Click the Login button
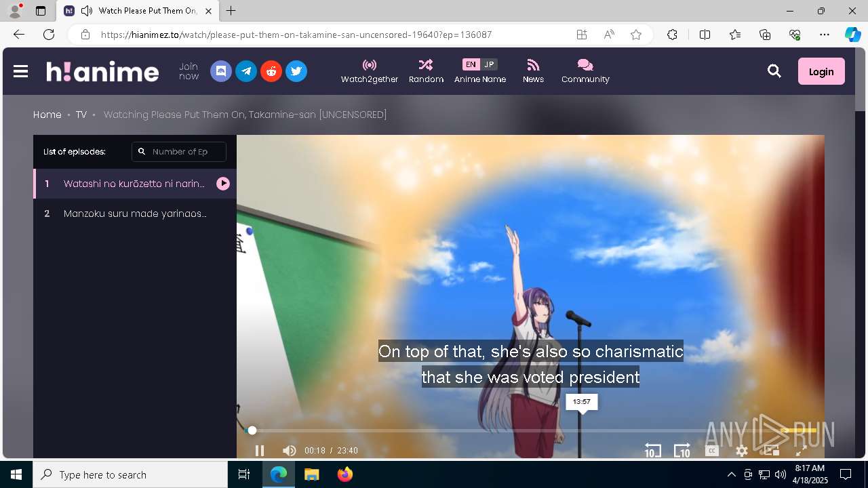The width and height of the screenshot is (868, 488). pyautogui.click(x=821, y=71)
